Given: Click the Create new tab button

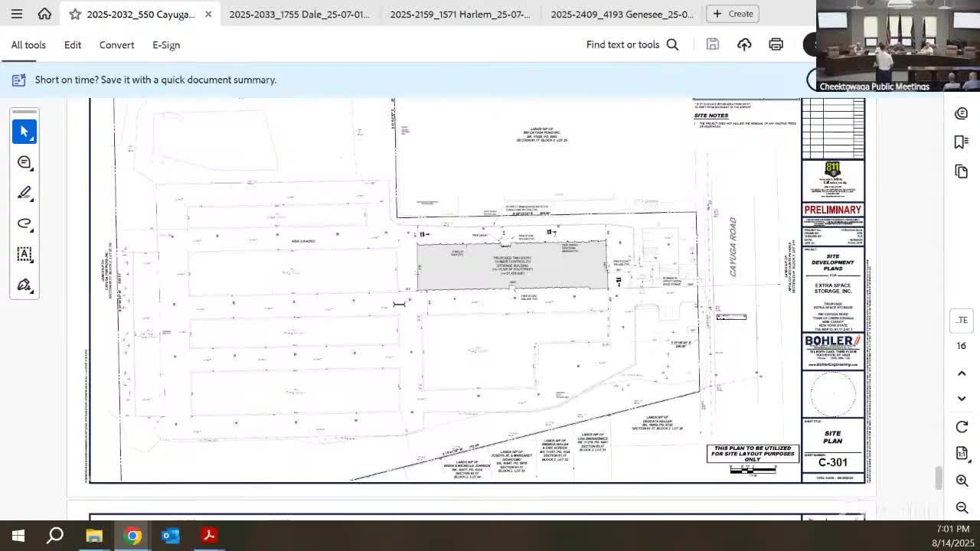Looking at the screenshot, I should tap(733, 14).
